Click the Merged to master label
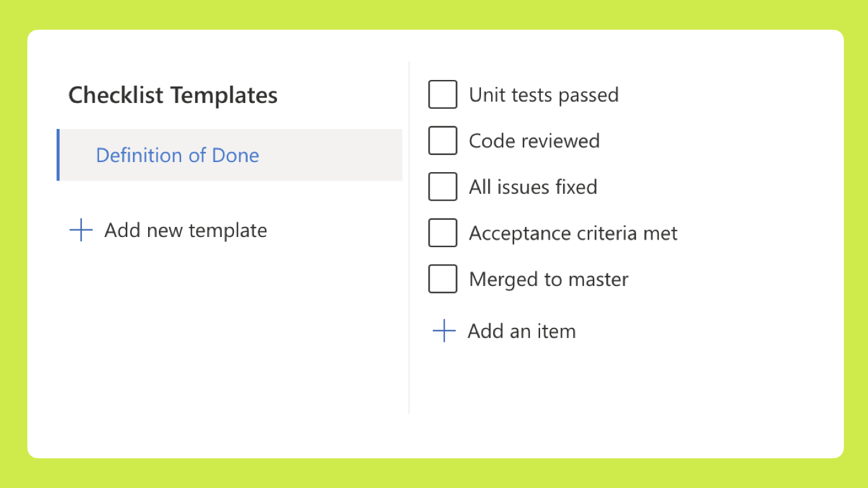The height and width of the screenshot is (488, 868). pyautogui.click(x=548, y=278)
